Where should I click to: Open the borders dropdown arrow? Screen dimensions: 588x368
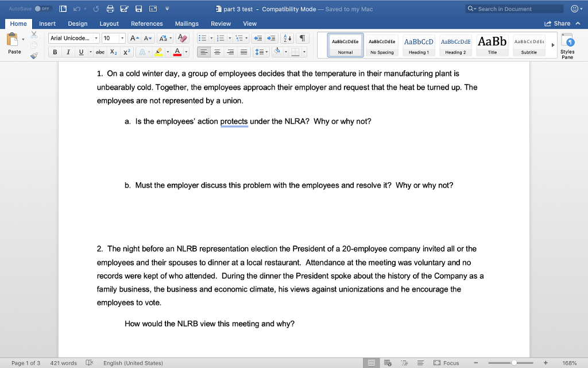pos(304,52)
